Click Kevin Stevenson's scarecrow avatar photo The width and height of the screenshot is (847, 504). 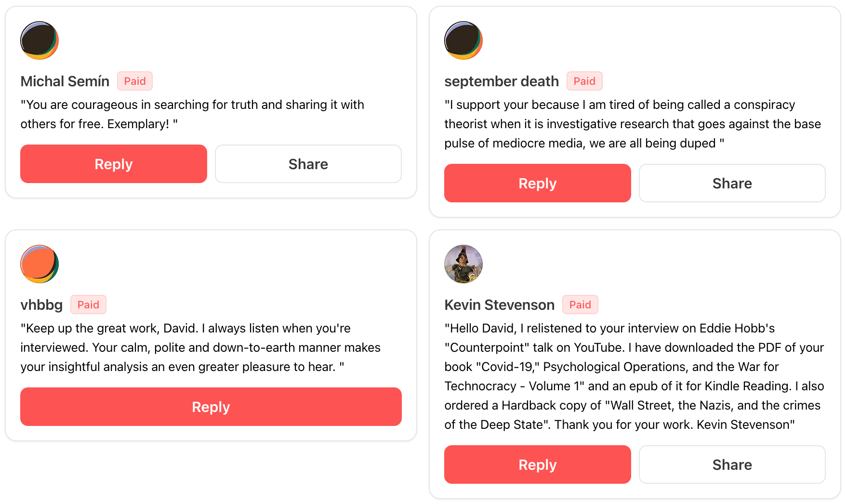coord(463,264)
